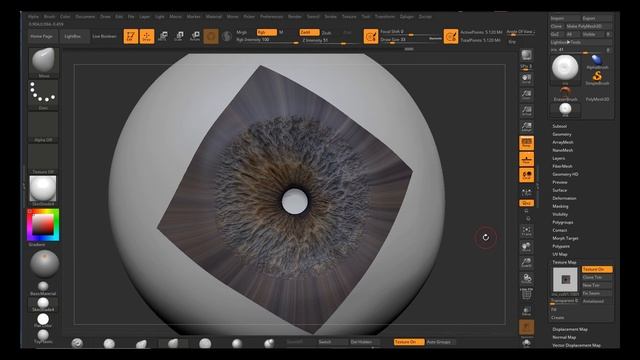Screen dimensions: 640x360
Task: Adjust the Rgb Intensity slider
Action: coord(267,40)
